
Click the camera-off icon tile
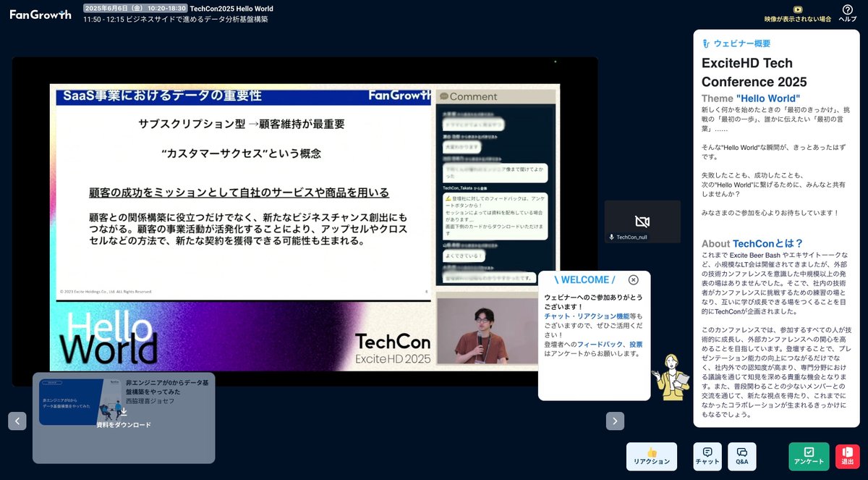[642, 222]
